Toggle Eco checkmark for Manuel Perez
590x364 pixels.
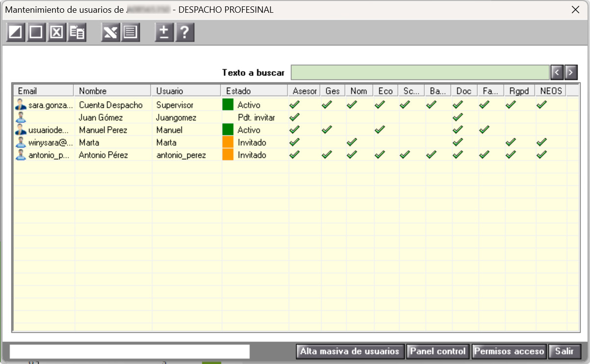pos(380,130)
